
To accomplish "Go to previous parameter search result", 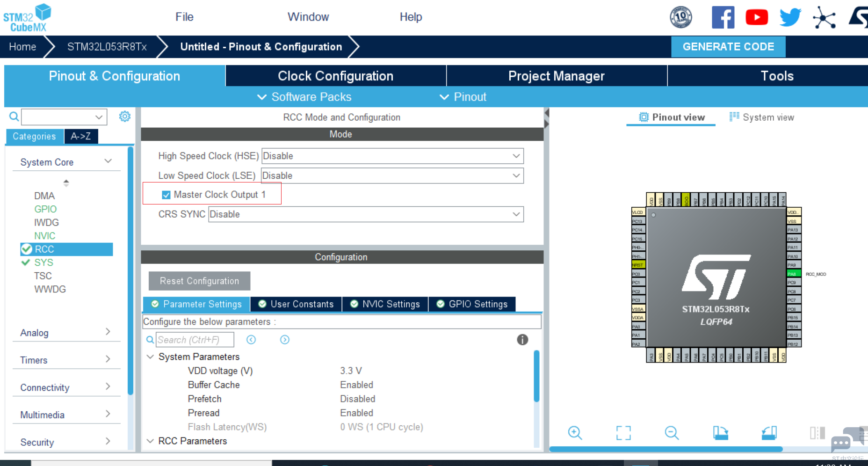I will 251,340.
